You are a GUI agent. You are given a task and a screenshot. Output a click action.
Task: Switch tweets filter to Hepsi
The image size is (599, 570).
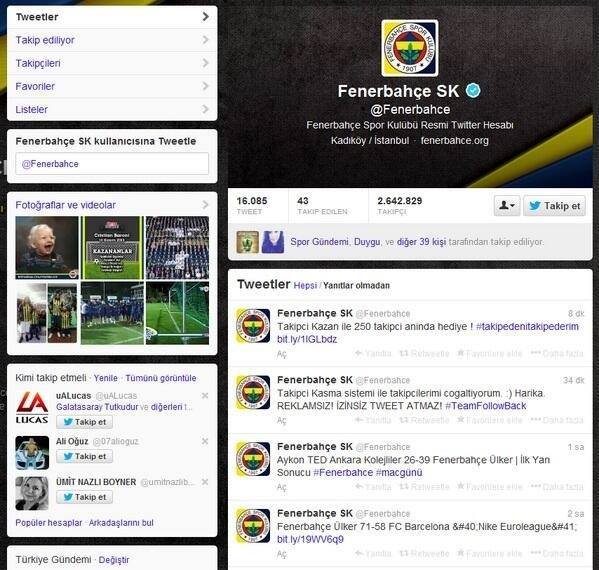coord(305,285)
